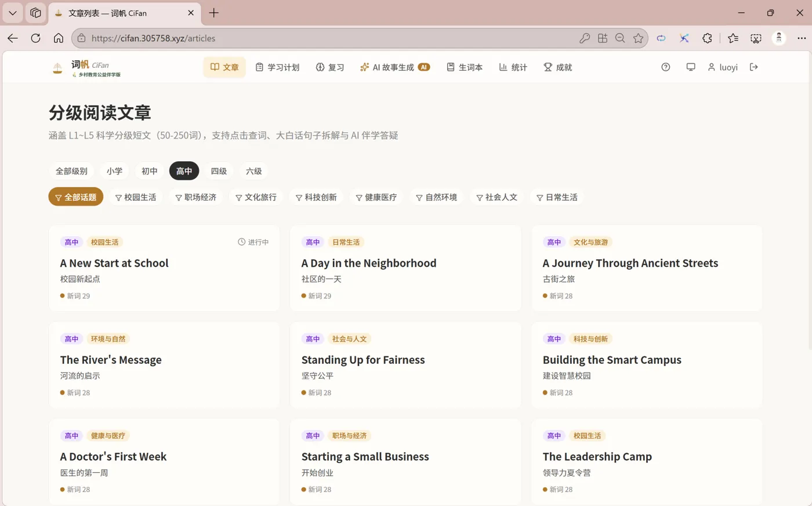This screenshot has height=506, width=812.
Task: Select the 六级 level filter
Action: [x=253, y=171]
